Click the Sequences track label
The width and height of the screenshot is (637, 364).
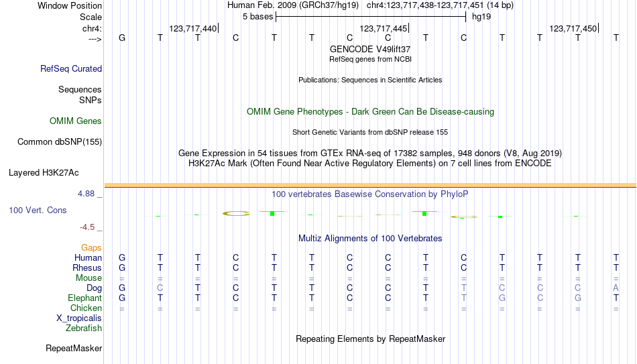[x=80, y=89]
